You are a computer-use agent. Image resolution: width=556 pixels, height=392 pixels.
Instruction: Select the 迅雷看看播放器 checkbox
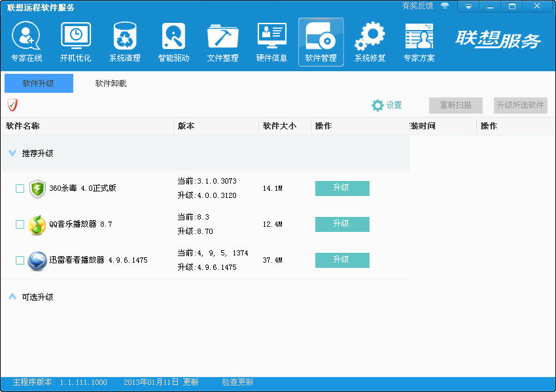coord(20,260)
